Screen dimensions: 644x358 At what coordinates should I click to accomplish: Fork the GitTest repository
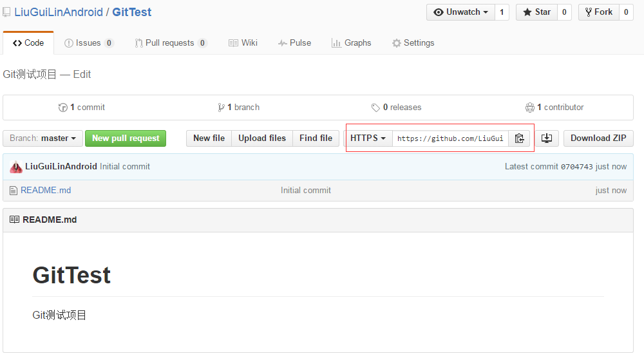pos(599,12)
